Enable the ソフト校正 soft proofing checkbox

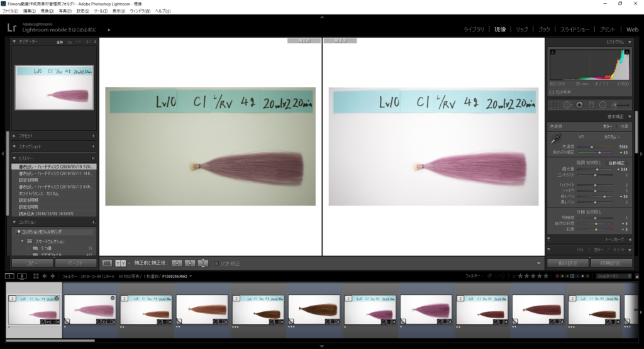218,263
